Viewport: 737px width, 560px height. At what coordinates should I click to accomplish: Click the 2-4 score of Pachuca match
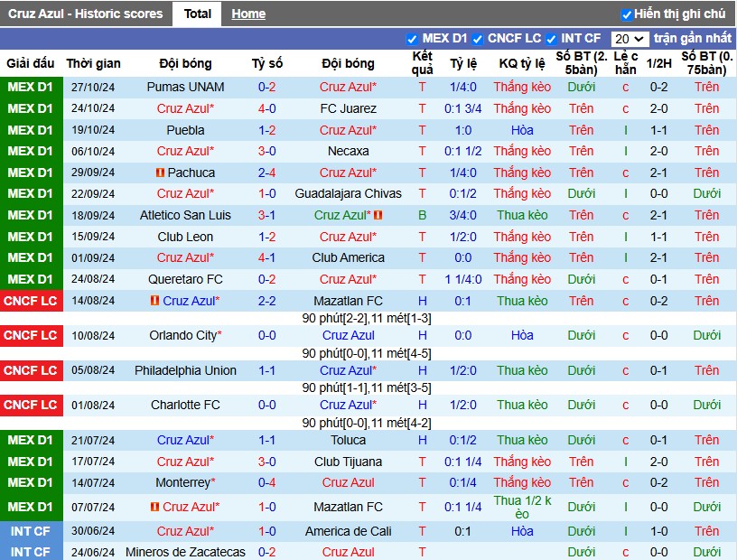tap(267, 173)
